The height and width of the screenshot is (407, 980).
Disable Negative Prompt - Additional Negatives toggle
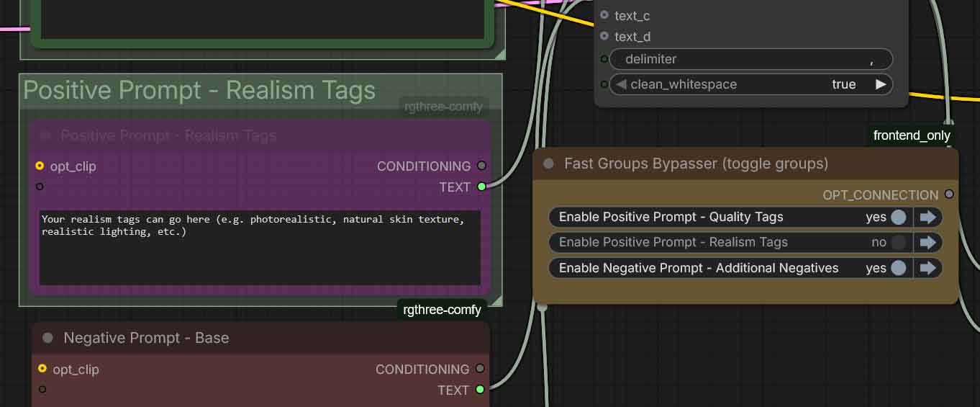898,268
